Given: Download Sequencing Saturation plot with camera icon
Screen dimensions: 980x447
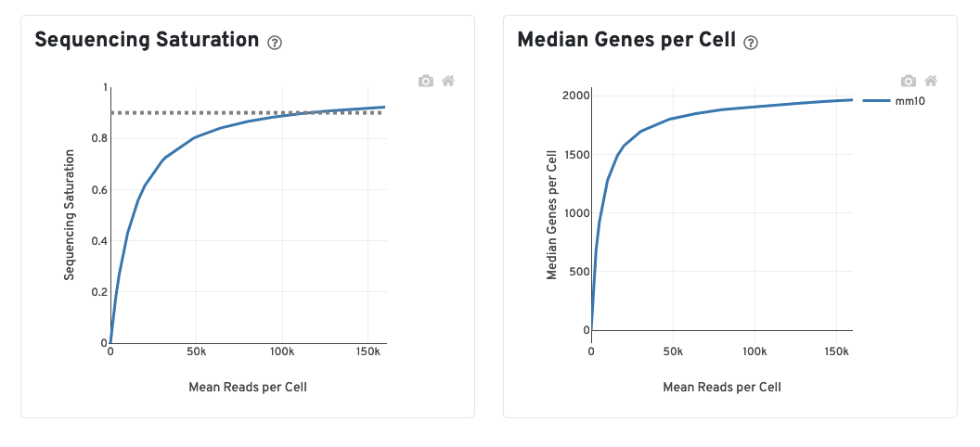Looking at the screenshot, I should (x=426, y=81).
